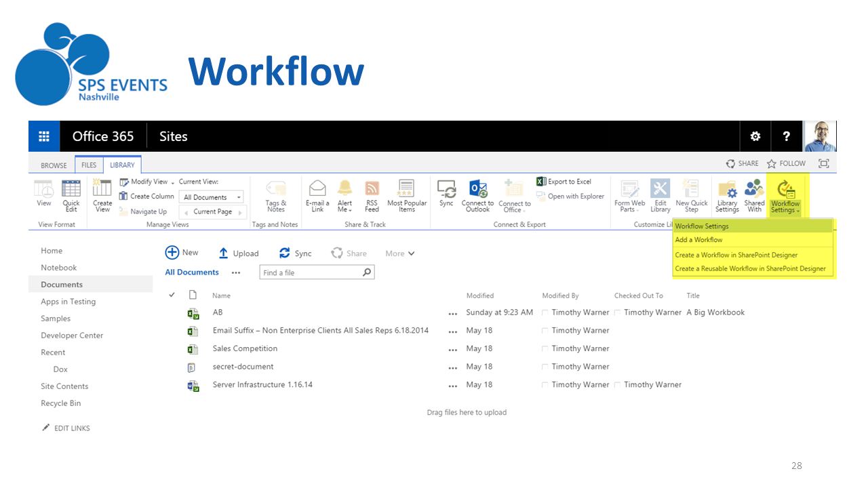Open the user profile picture menu

click(x=820, y=136)
